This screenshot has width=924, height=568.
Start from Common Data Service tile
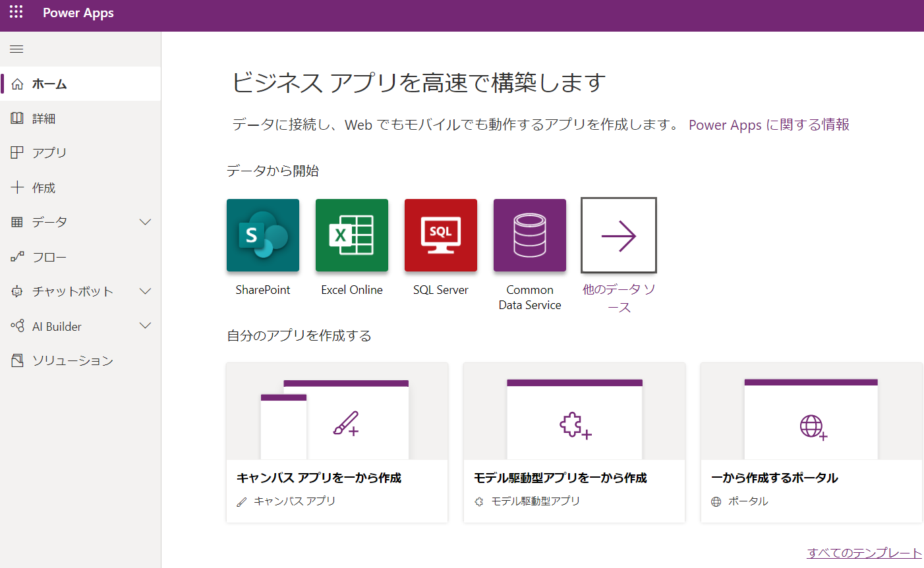[530, 235]
